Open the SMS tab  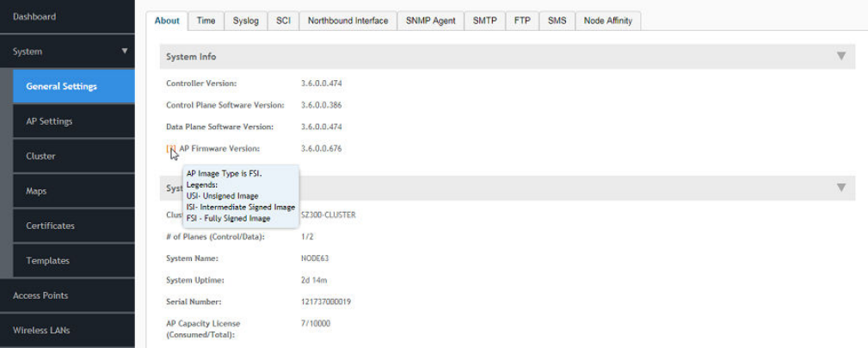557,21
